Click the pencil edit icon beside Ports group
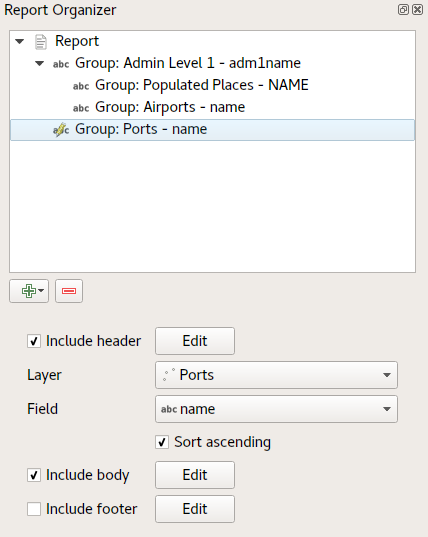The image size is (428, 537). (61, 130)
